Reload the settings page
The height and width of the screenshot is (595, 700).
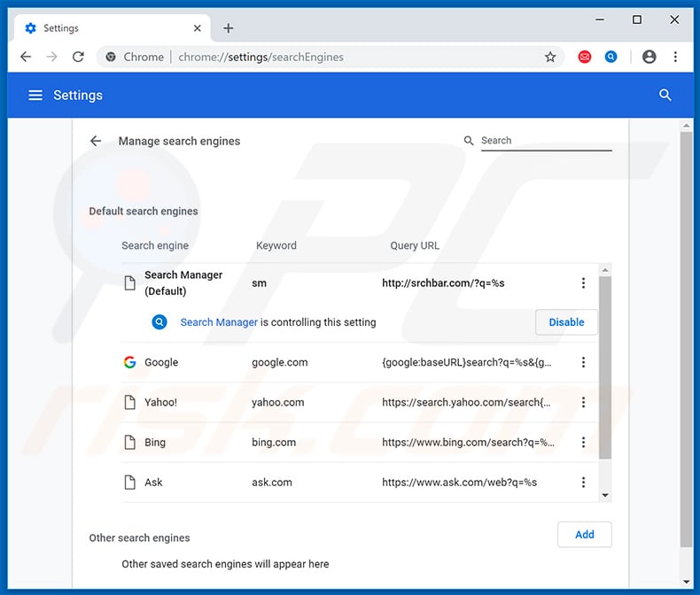tap(79, 57)
